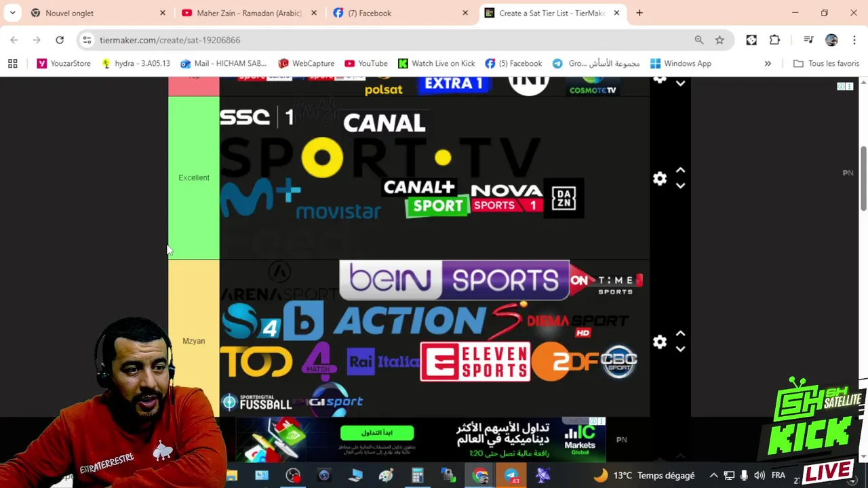
Task: Select the TOD logo
Action: [x=255, y=361]
